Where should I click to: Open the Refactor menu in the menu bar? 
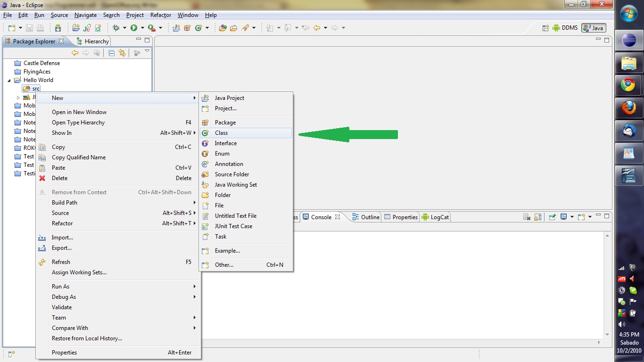point(161,15)
